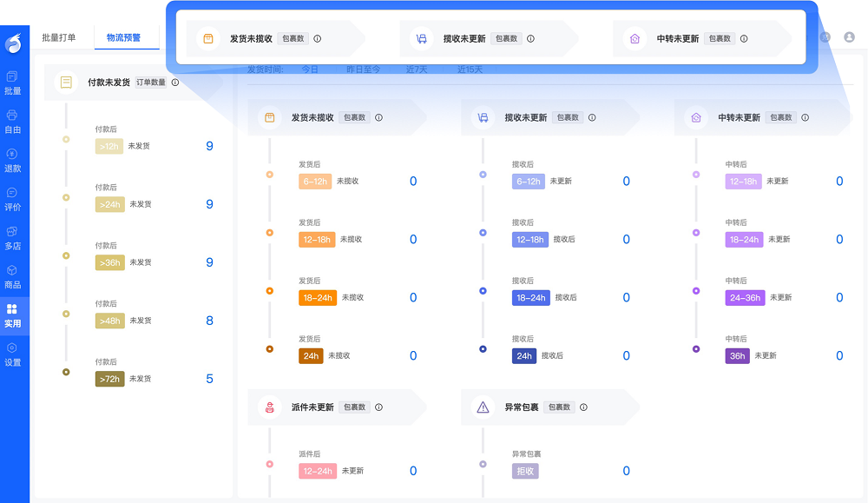Click the dark olive >72h tag
Image resolution: width=868 pixels, height=503 pixels.
coord(109,379)
